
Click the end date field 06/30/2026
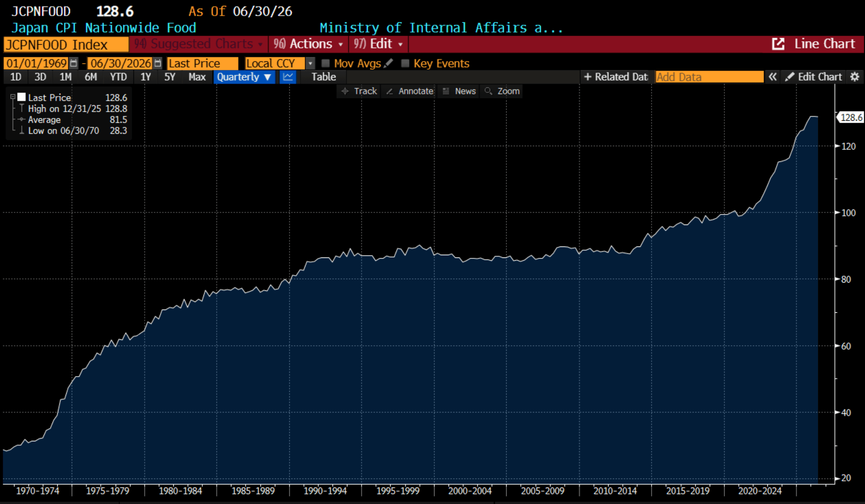pos(120,63)
